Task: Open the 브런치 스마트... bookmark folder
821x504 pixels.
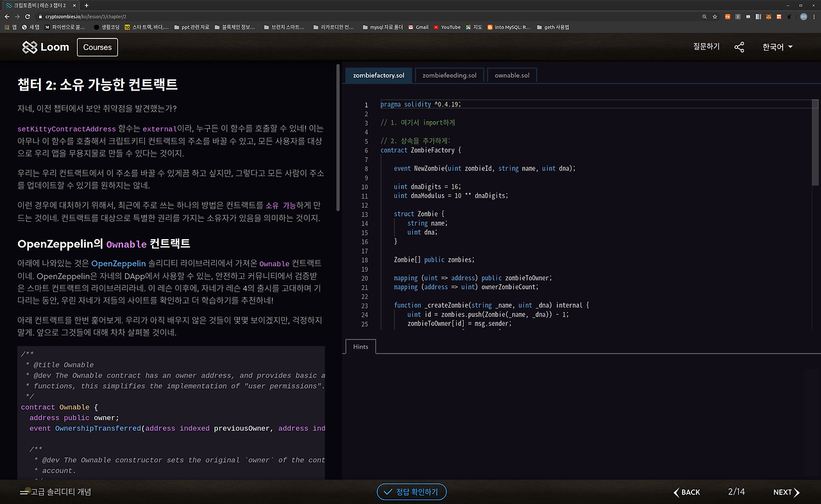Action: (283, 27)
